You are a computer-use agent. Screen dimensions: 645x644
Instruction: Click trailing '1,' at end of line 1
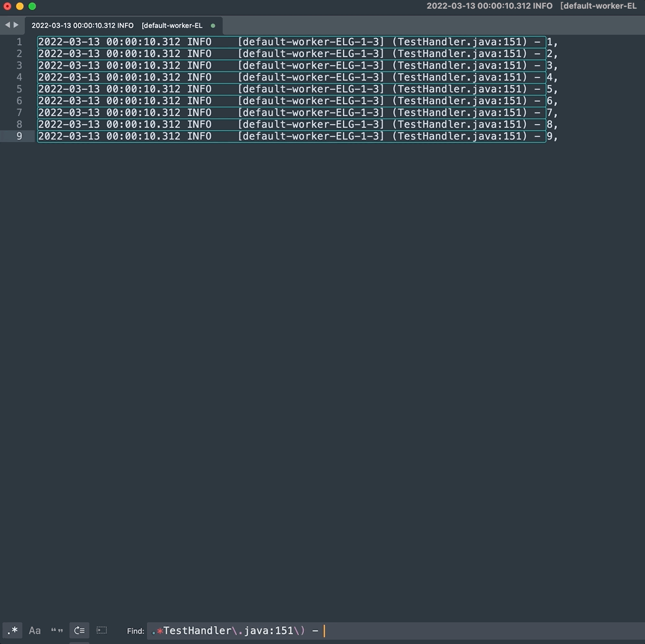552,42
